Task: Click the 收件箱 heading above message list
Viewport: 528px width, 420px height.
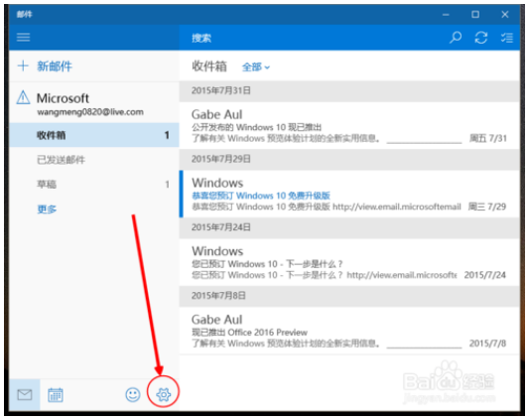Action: click(x=209, y=66)
